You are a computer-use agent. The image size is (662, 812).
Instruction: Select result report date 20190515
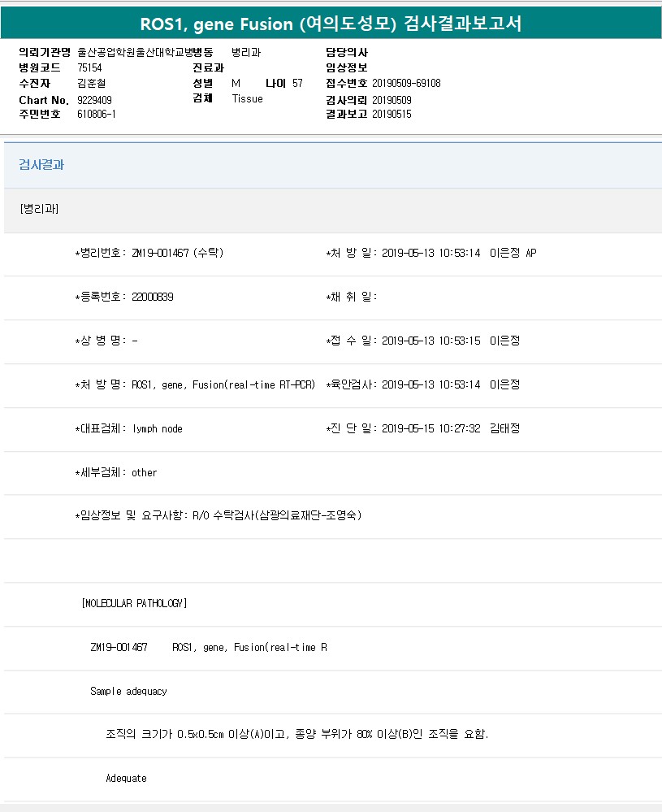tap(392, 114)
